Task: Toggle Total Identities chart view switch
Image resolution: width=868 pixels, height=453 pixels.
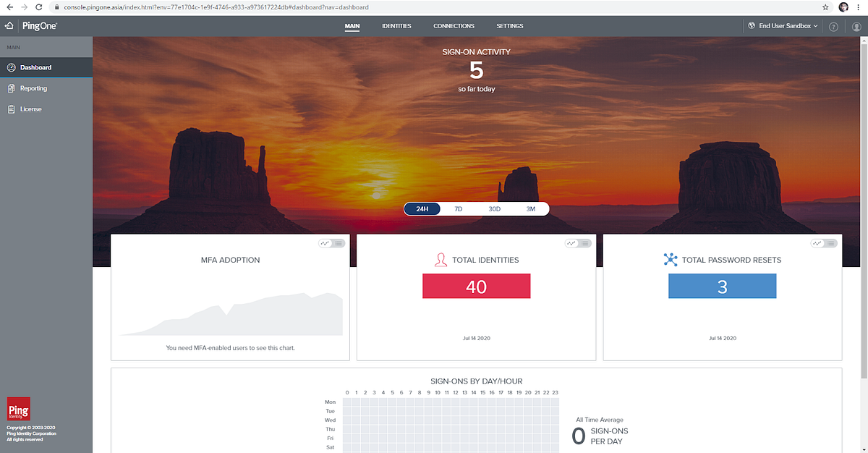Action: click(x=577, y=243)
